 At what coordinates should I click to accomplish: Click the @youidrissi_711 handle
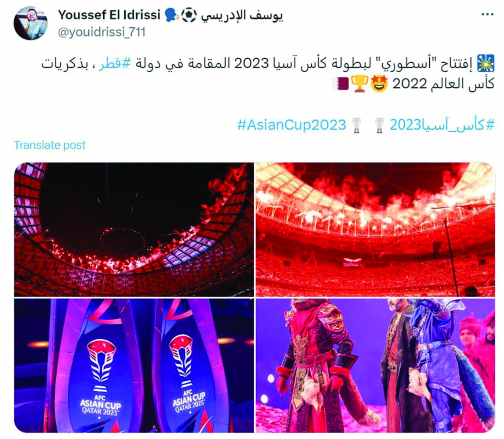102,32
